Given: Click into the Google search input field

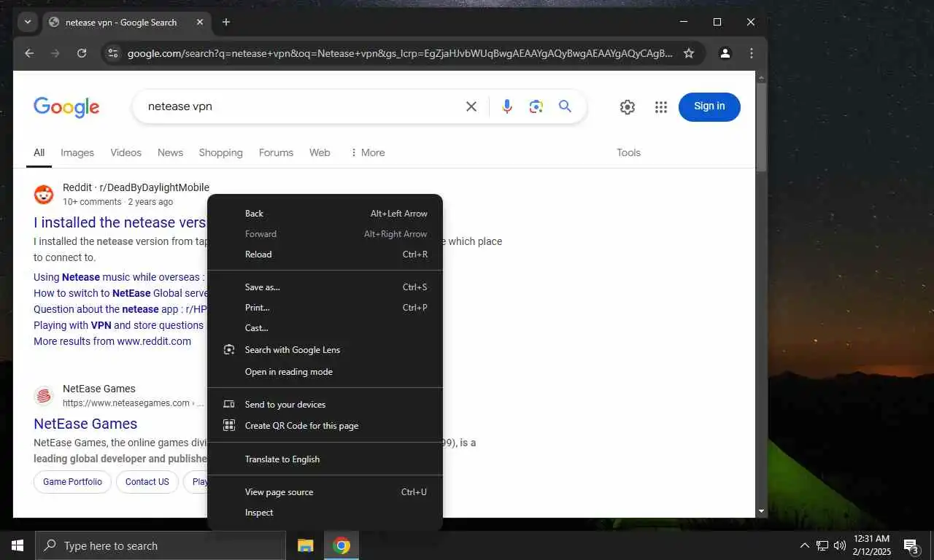Looking at the screenshot, I should coord(299,106).
